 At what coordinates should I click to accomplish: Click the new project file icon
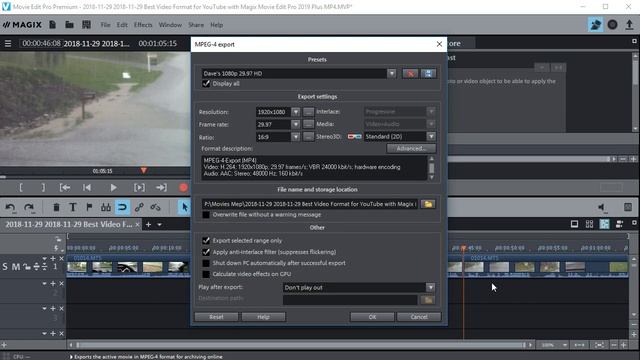coord(52,24)
